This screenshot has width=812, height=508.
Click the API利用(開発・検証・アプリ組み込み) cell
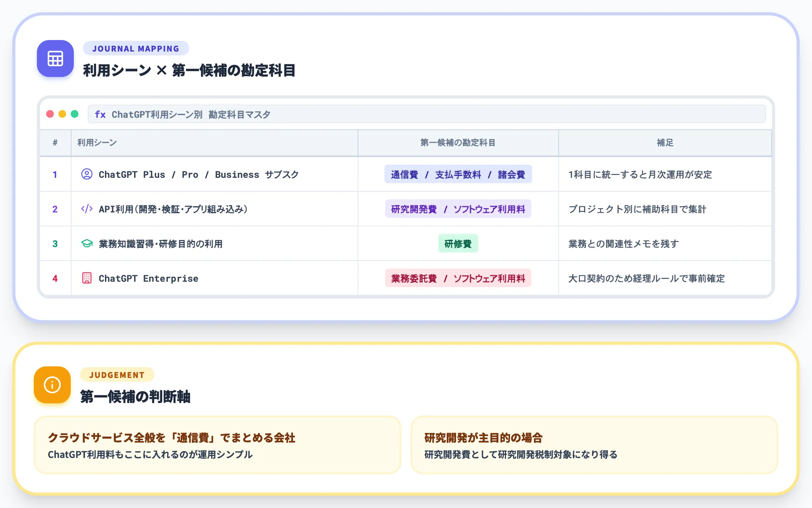click(x=215, y=209)
